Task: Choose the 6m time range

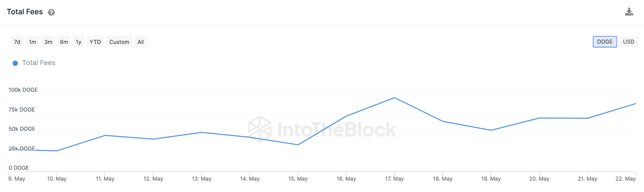Action: point(64,42)
